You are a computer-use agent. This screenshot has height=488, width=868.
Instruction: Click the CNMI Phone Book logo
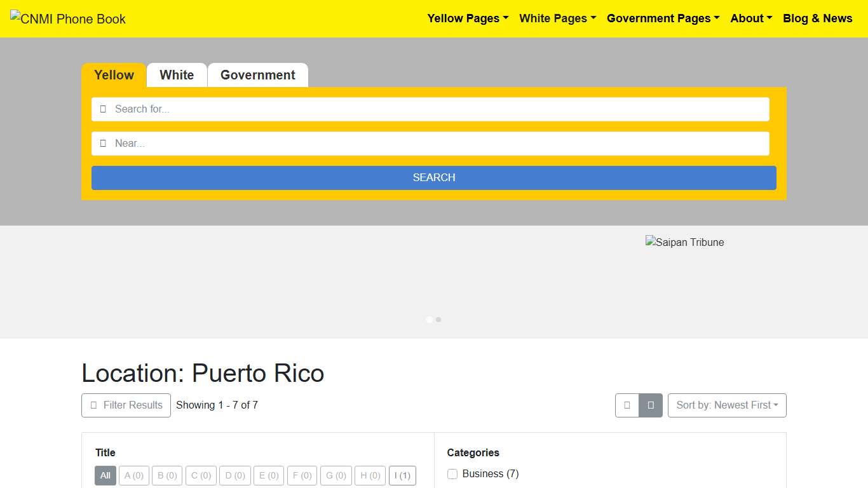pos(67,18)
